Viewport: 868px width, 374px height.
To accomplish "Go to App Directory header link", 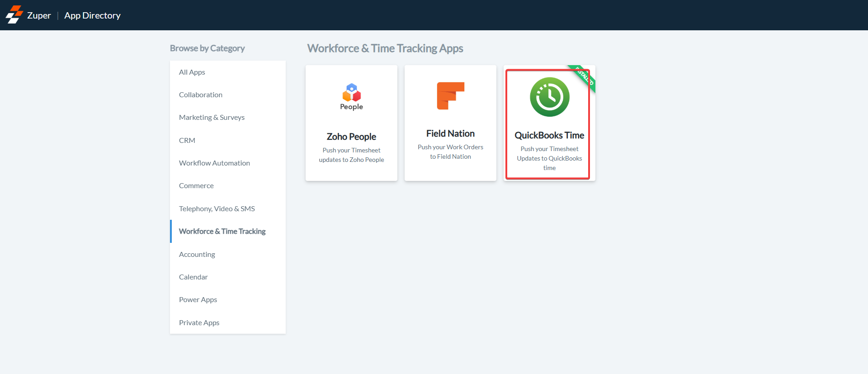I will click(x=92, y=15).
